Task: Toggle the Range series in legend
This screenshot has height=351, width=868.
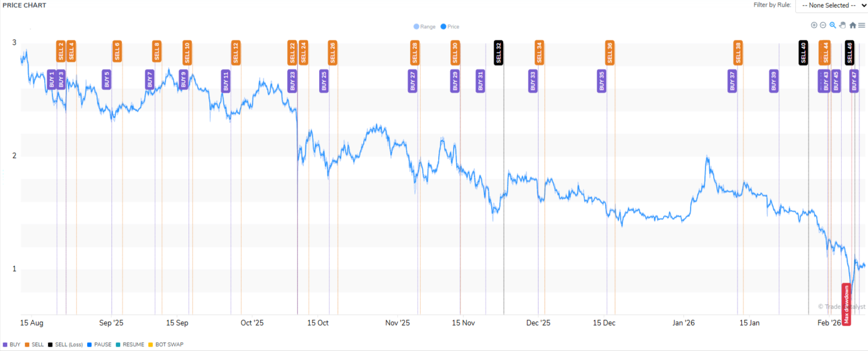Action: [424, 26]
